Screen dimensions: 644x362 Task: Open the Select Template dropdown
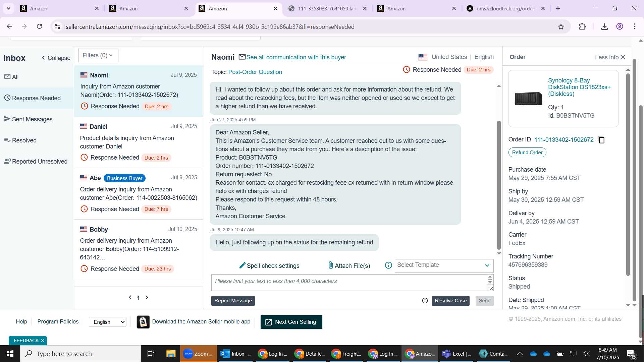[x=444, y=265]
